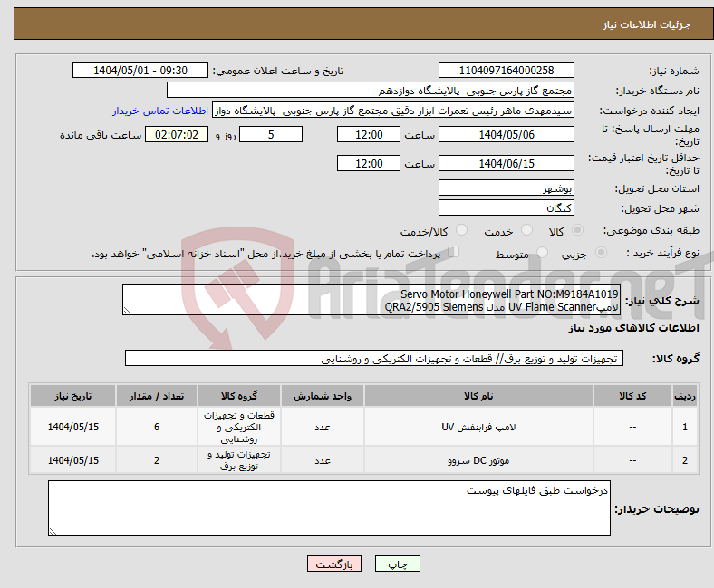Click the item name لامپ فرابنفش UV
The image size is (714, 588).
point(478,428)
